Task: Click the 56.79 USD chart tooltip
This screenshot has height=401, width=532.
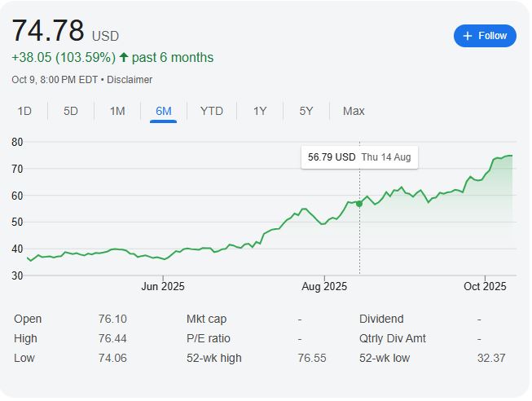Action: (x=359, y=157)
